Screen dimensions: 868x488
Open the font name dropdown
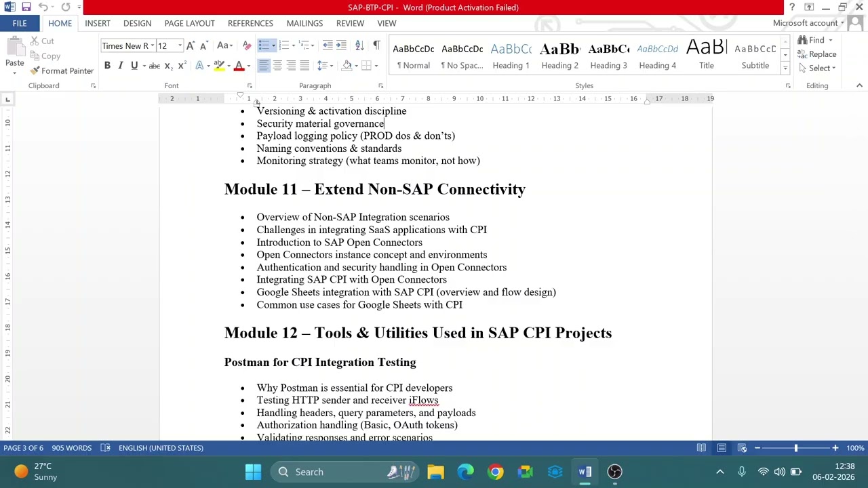pos(153,45)
